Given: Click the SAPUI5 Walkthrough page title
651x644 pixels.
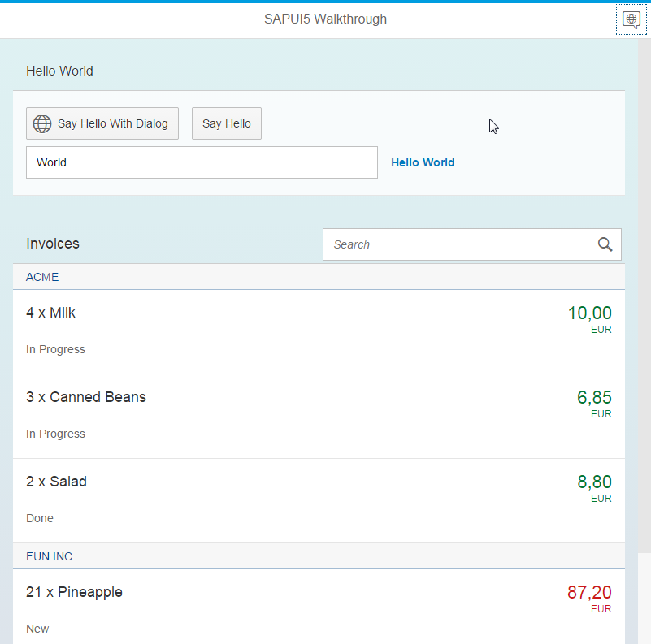Looking at the screenshot, I should click(325, 19).
